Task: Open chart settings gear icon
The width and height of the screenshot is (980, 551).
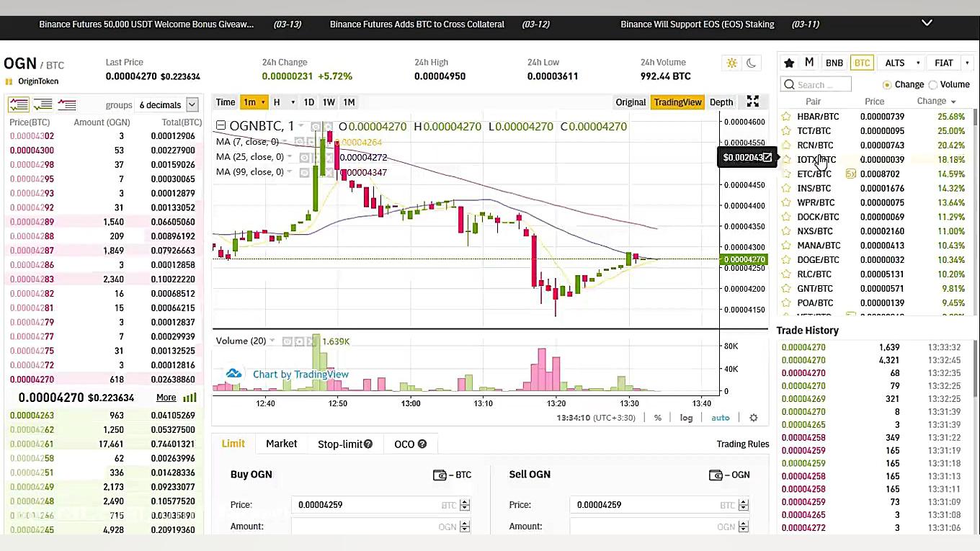Action: click(754, 418)
